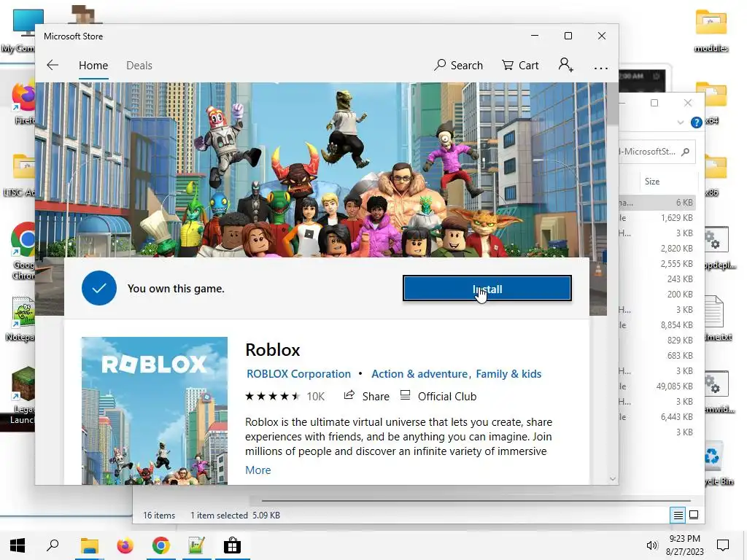
Task: Select the file row sized 6,443 KB
Action: point(657,416)
